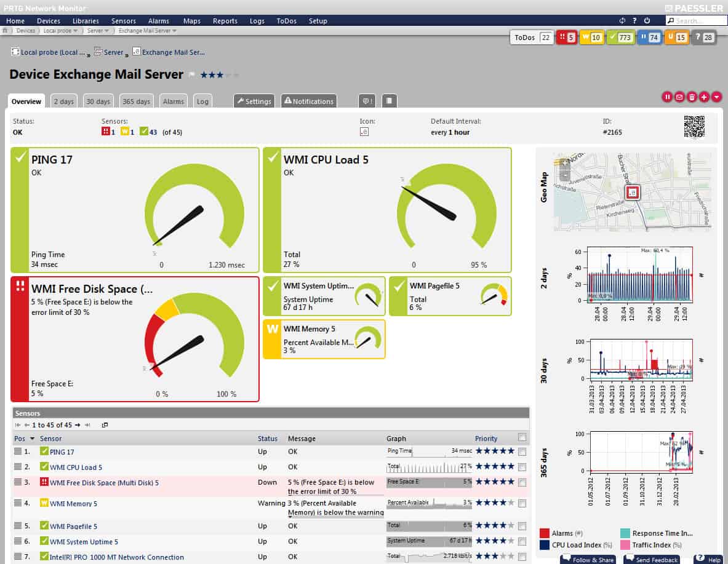Screen dimensions: 728x564
Task: Click the Help button at bottom right
Action: tap(708, 559)
